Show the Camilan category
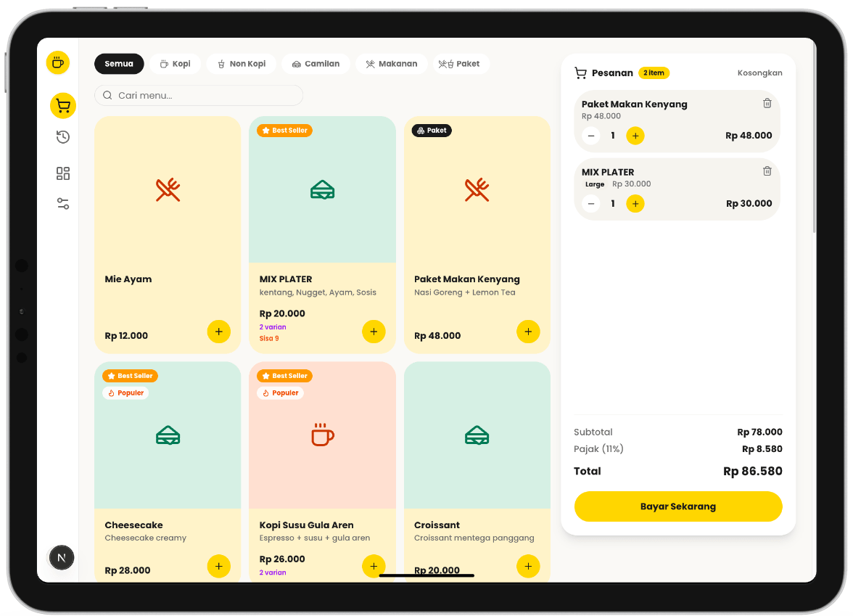This screenshot has width=853, height=616. [316, 64]
